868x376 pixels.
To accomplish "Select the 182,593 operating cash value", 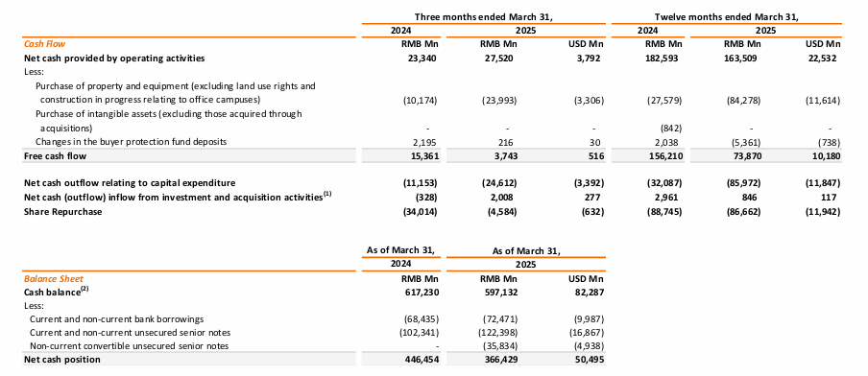I will pos(665,58).
